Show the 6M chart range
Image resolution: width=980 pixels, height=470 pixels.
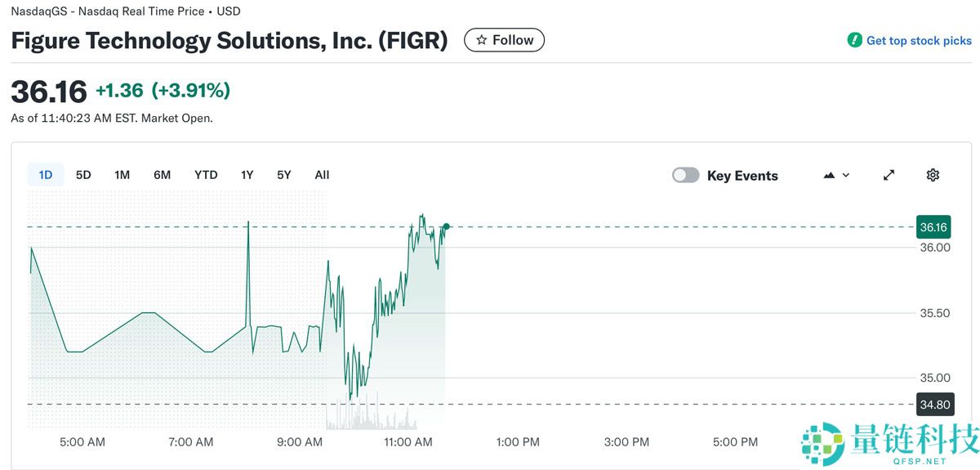162,175
